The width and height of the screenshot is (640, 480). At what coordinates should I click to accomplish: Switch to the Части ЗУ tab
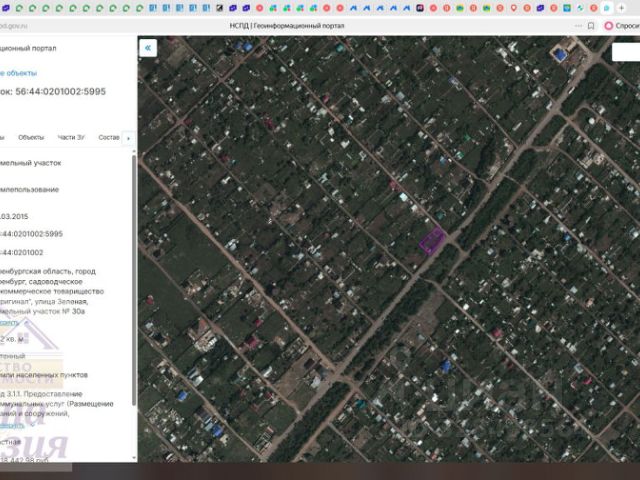coord(71,137)
